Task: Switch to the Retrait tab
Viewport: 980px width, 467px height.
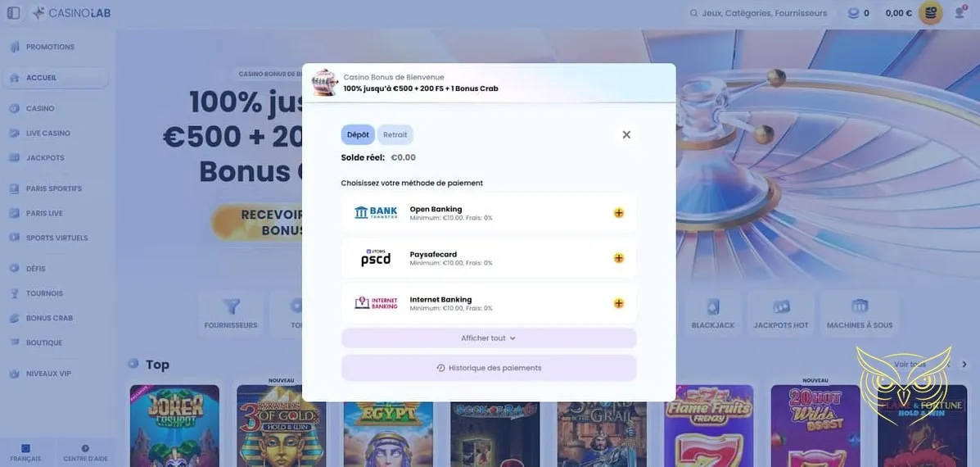Action: [395, 134]
